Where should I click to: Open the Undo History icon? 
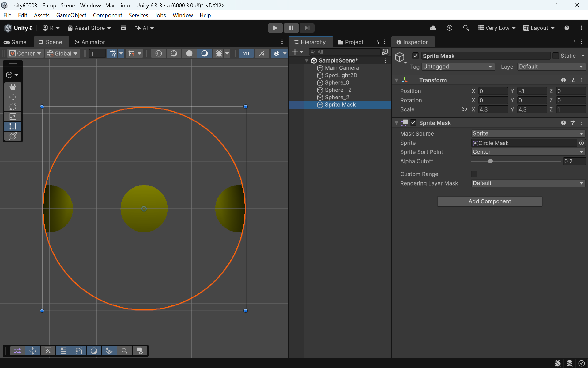tap(449, 28)
